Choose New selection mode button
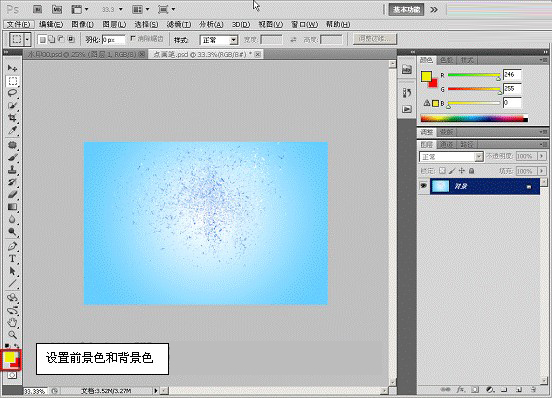The width and height of the screenshot is (552, 398). [x=42, y=39]
